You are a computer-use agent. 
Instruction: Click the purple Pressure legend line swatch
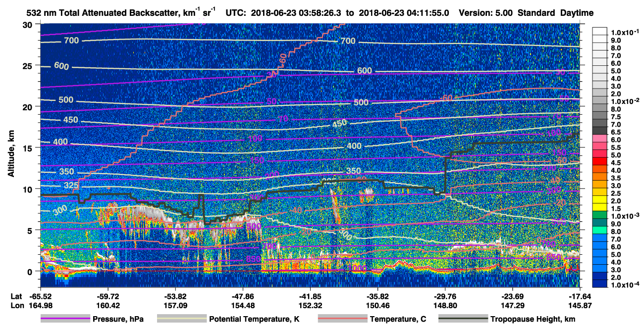coord(65,319)
